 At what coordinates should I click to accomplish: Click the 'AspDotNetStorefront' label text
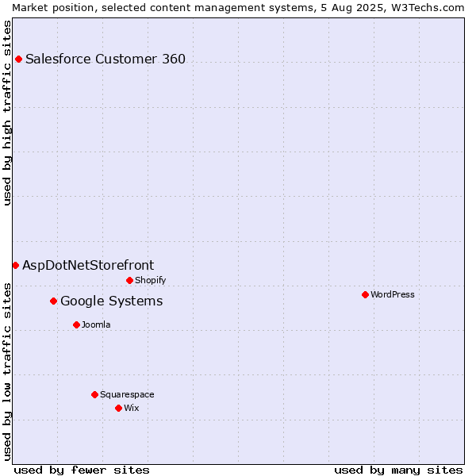[88, 266]
